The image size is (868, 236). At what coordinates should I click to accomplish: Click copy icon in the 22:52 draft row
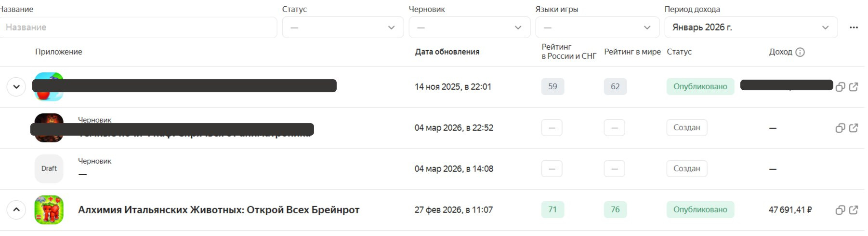[x=840, y=128]
